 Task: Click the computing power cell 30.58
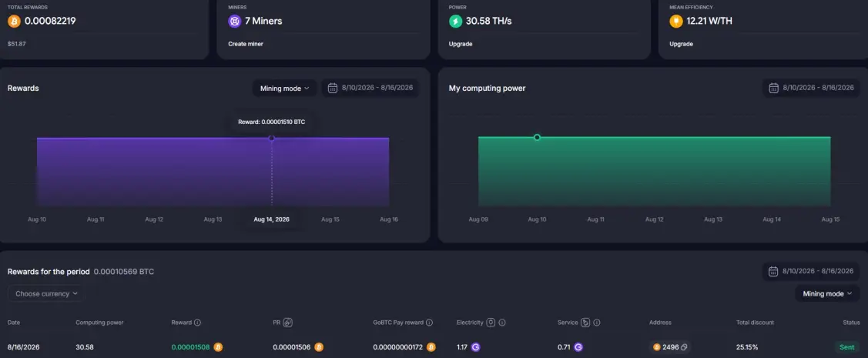(x=85, y=347)
